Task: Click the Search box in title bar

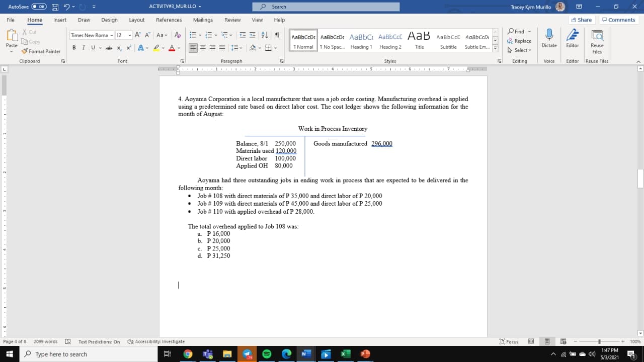Action: coord(326,7)
